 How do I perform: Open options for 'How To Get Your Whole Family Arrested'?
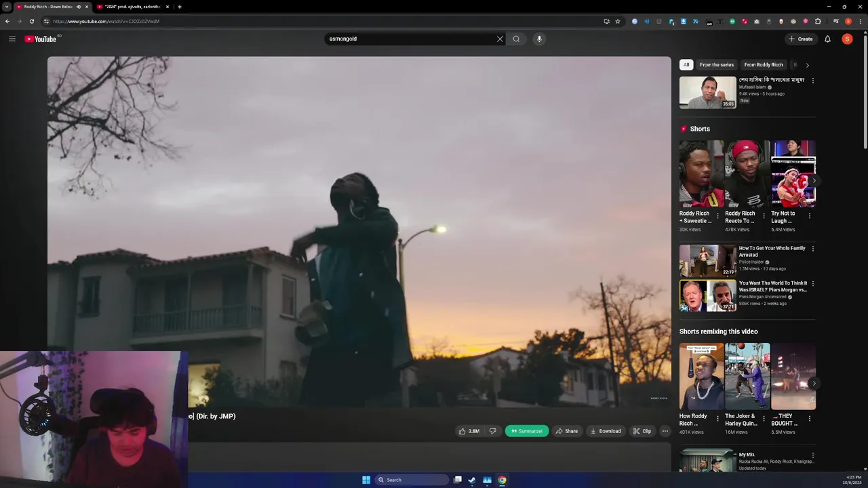click(813, 249)
